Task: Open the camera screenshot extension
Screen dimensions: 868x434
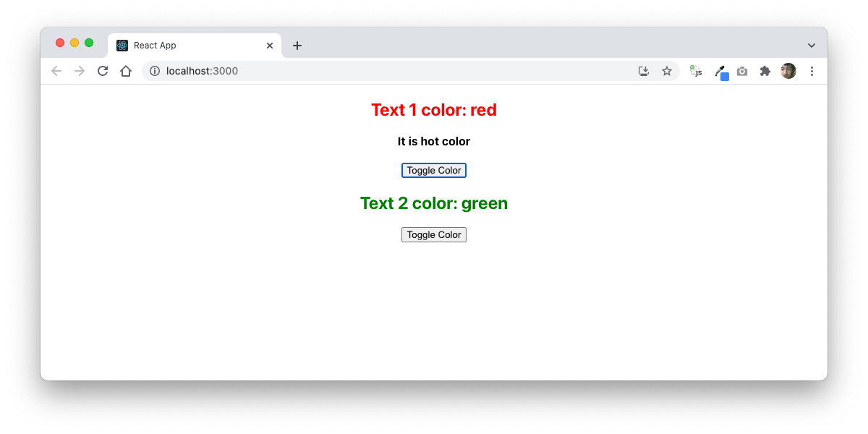Action: tap(741, 70)
